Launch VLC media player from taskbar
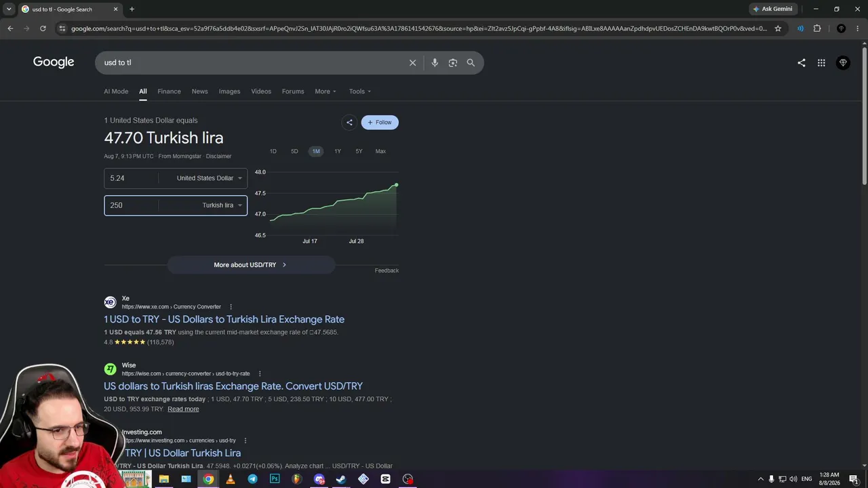This screenshot has width=868, height=488. coord(231,479)
